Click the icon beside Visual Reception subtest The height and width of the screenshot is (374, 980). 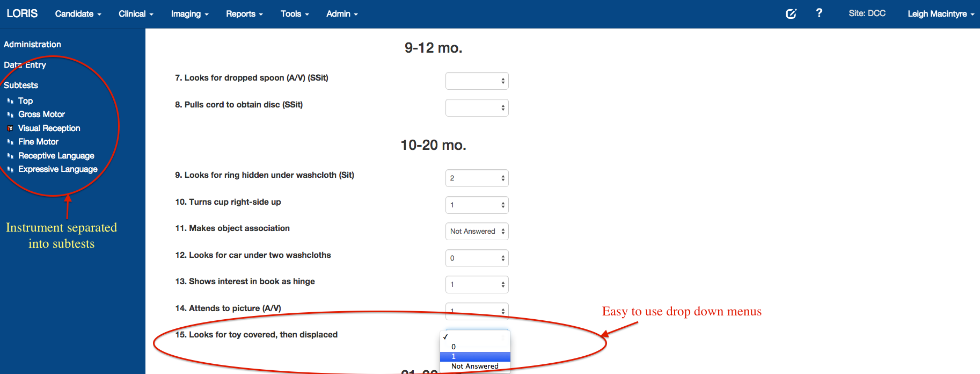click(10, 128)
